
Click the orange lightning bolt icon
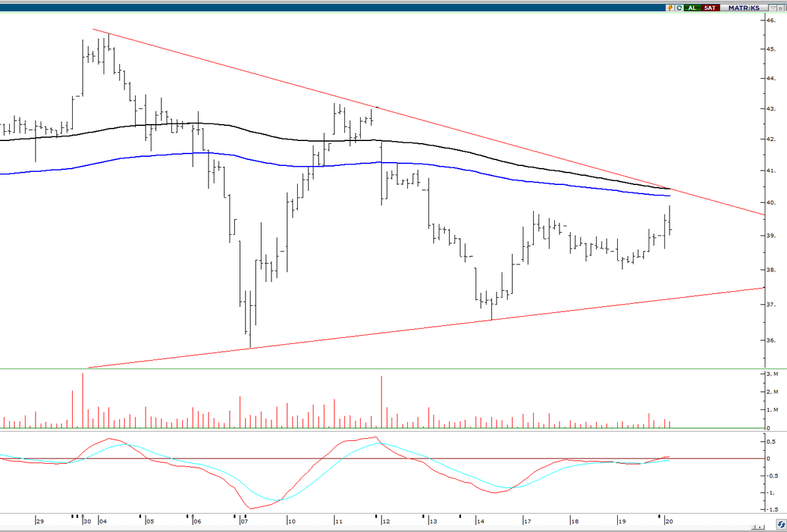tap(670, 8)
